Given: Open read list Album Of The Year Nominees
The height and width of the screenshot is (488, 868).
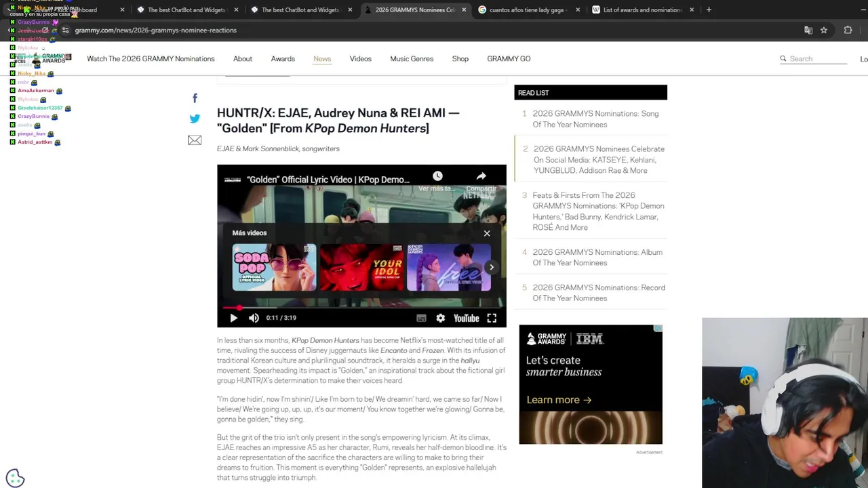Looking at the screenshot, I should 597,258.
